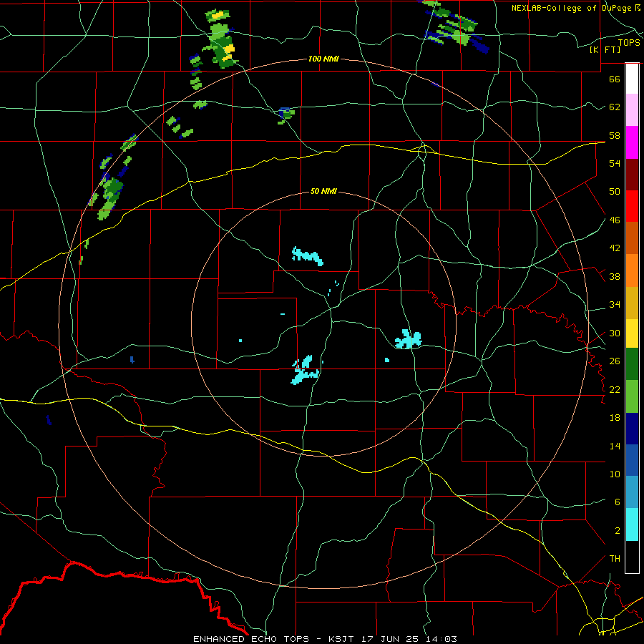Pick the magenta swatch between 58 and 54
644x644 pixels.
[632, 142]
